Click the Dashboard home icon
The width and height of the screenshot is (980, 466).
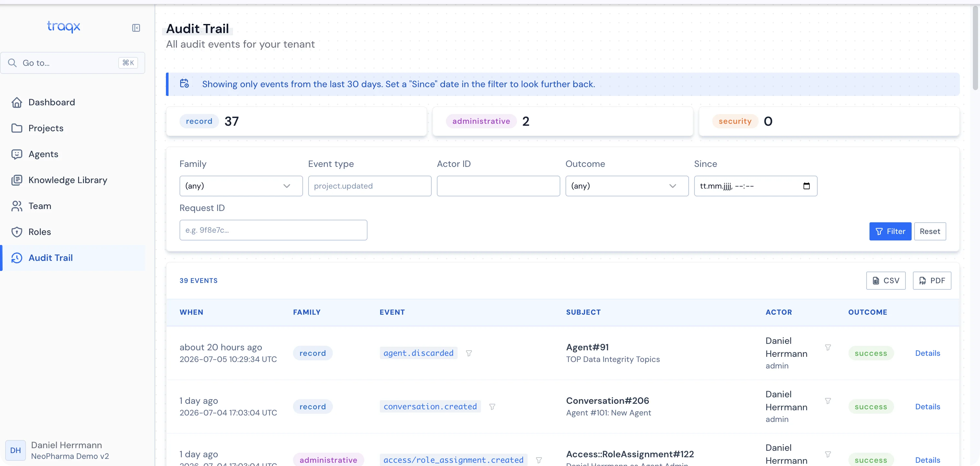tap(17, 102)
